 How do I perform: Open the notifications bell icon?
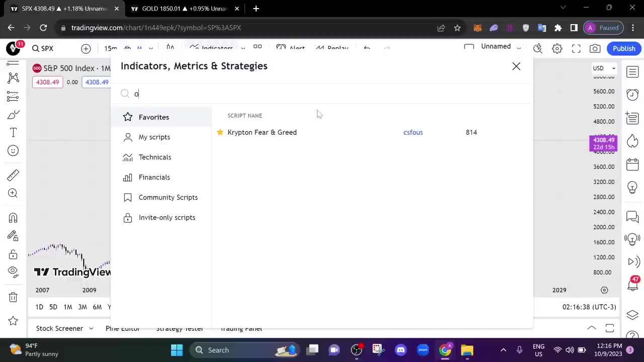pyautogui.click(x=632, y=285)
